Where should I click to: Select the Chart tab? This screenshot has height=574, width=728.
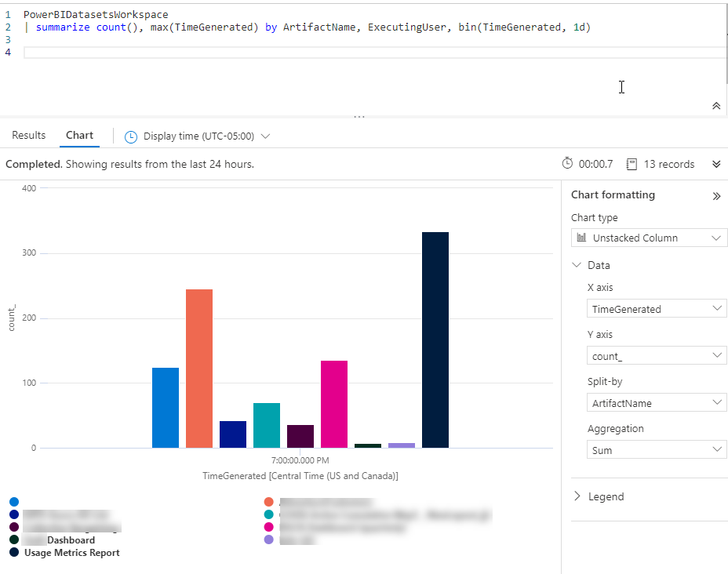(79, 135)
